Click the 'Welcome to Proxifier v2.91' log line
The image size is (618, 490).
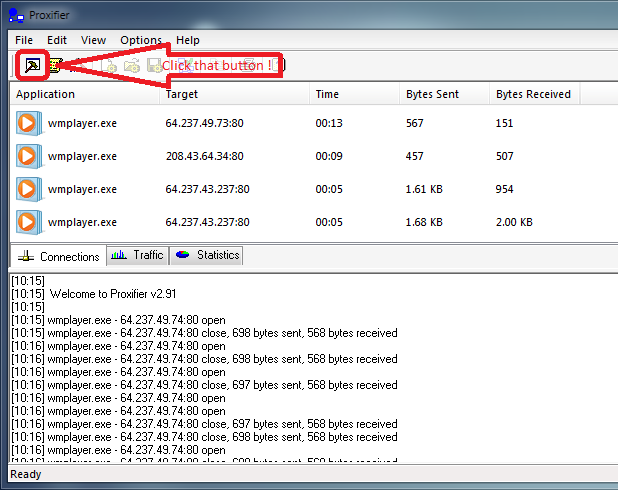pyautogui.click(x=94, y=294)
